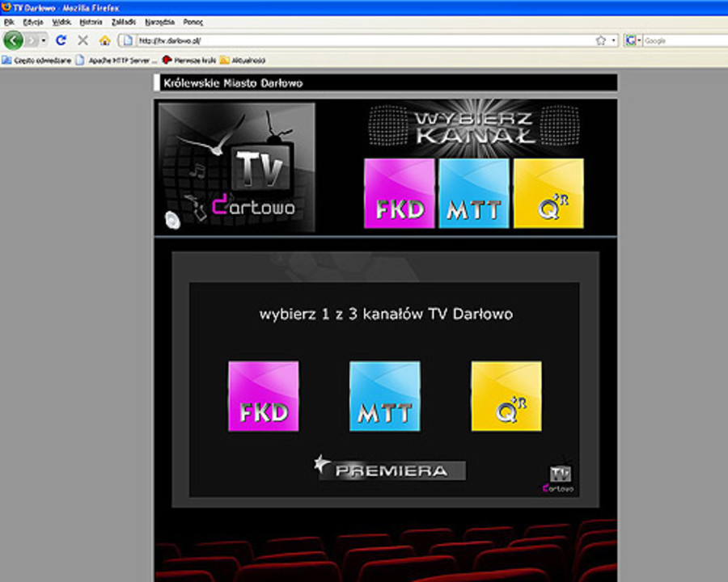Expand the address bar URL history dropdown
The height and width of the screenshot is (582, 728).
[x=613, y=40]
